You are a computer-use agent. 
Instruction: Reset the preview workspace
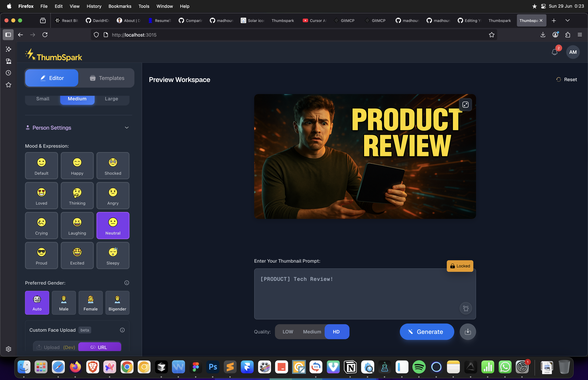(x=567, y=79)
